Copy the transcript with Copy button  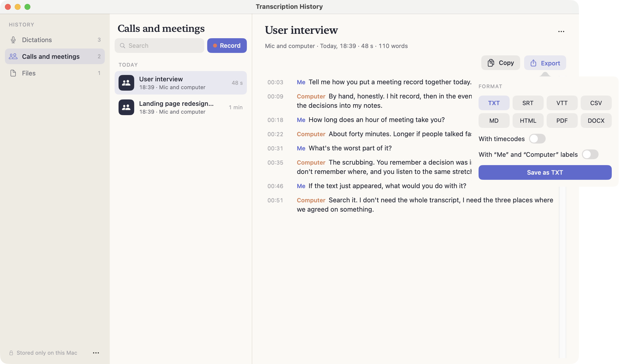pyautogui.click(x=501, y=63)
